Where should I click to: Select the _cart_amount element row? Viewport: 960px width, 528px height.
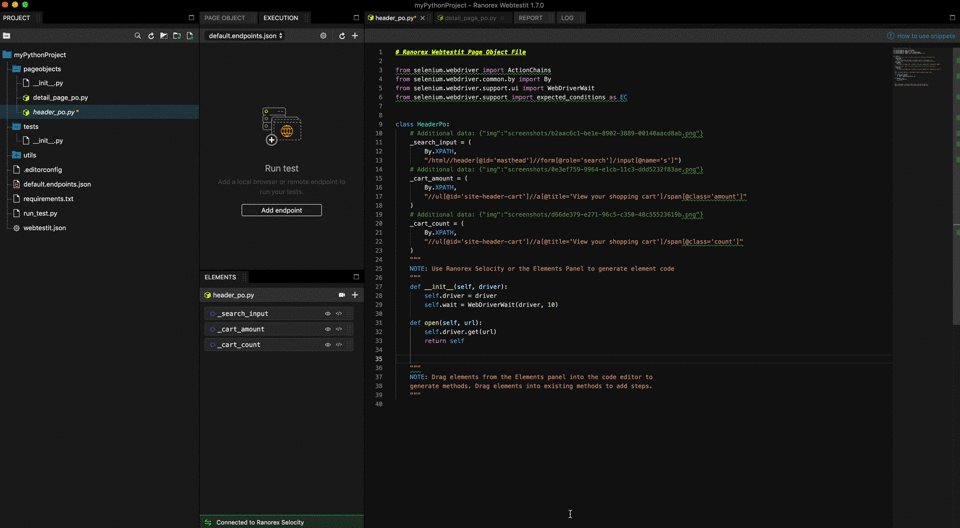click(x=279, y=329)
